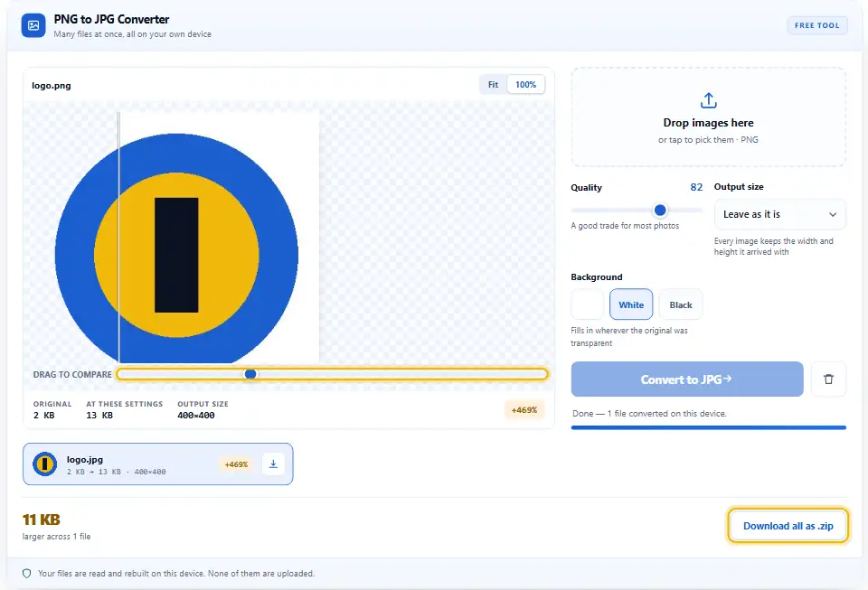Open the Output size dropdown
868x590 pixels.
[x=779, y=214]
